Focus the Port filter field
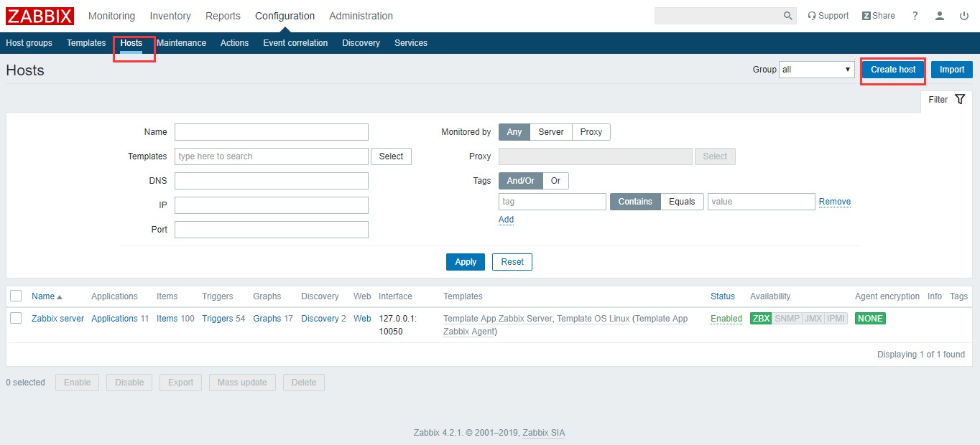The height and width of the screenshot is (445, 980). pyautogui.click(x=272, y=230)
